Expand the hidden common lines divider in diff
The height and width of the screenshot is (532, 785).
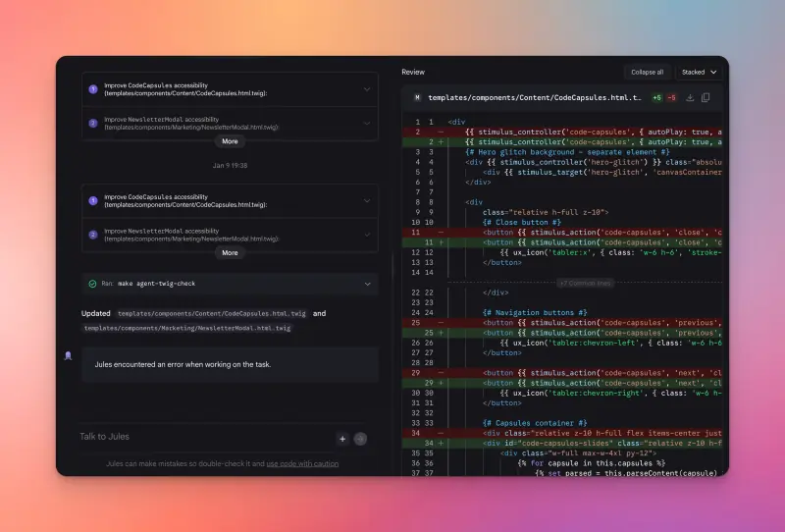(585, 283)
